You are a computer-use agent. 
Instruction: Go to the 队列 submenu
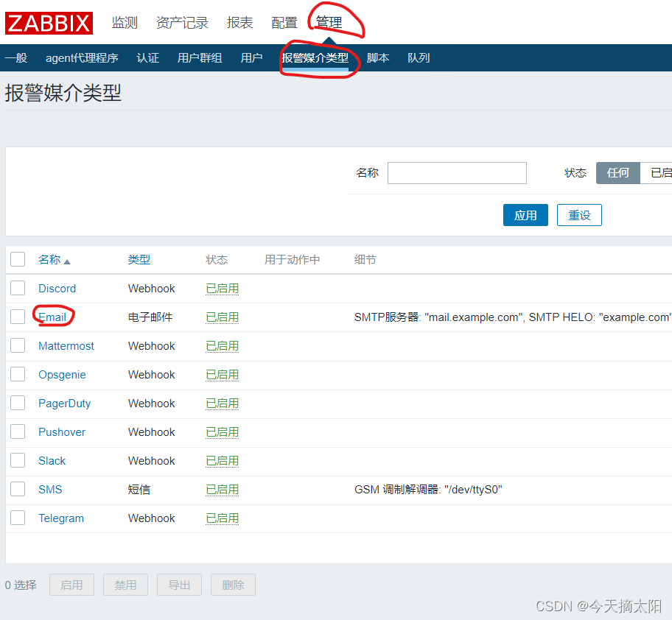(x=419, y=58)
